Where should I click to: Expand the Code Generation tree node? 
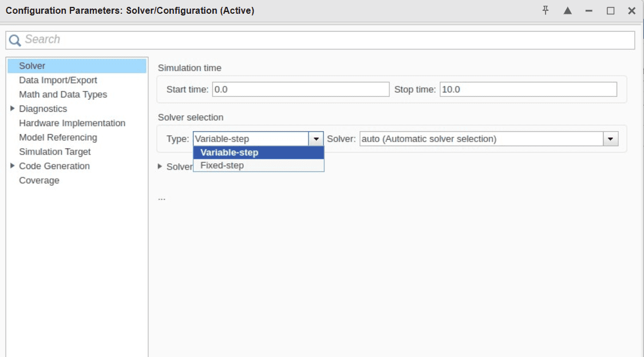[x=13, y=166]
